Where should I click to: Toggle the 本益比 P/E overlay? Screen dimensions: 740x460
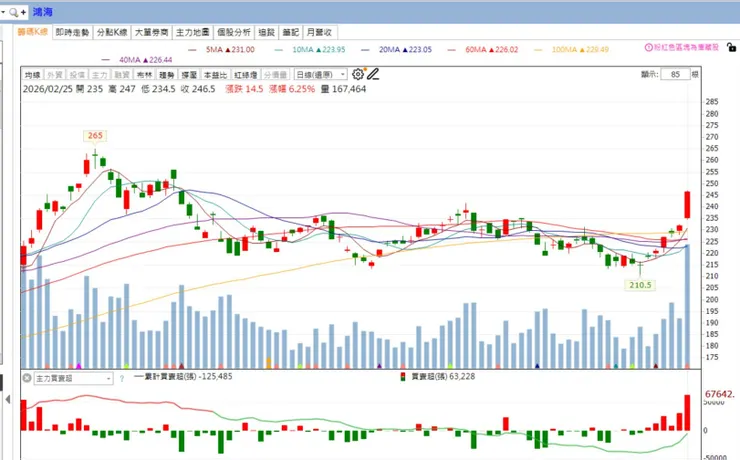click(x=215, y=75)
